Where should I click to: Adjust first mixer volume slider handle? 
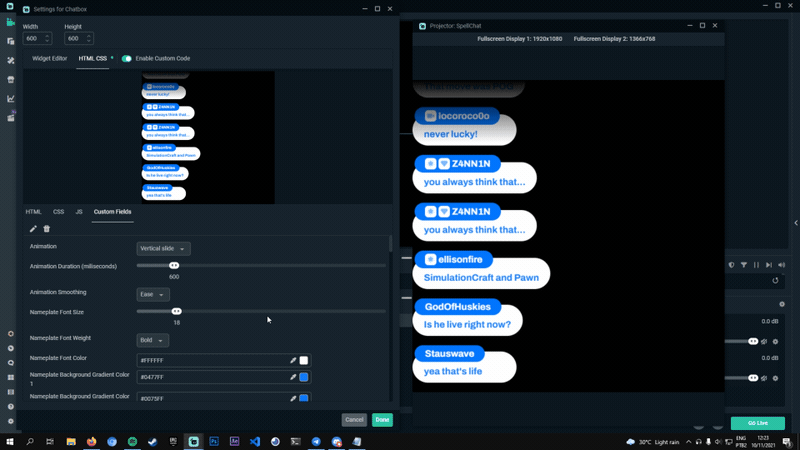753,341
